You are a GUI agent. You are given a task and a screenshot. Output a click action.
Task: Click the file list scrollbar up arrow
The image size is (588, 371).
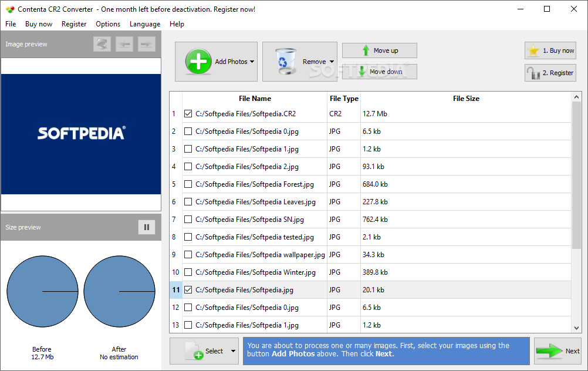(576, 97)
